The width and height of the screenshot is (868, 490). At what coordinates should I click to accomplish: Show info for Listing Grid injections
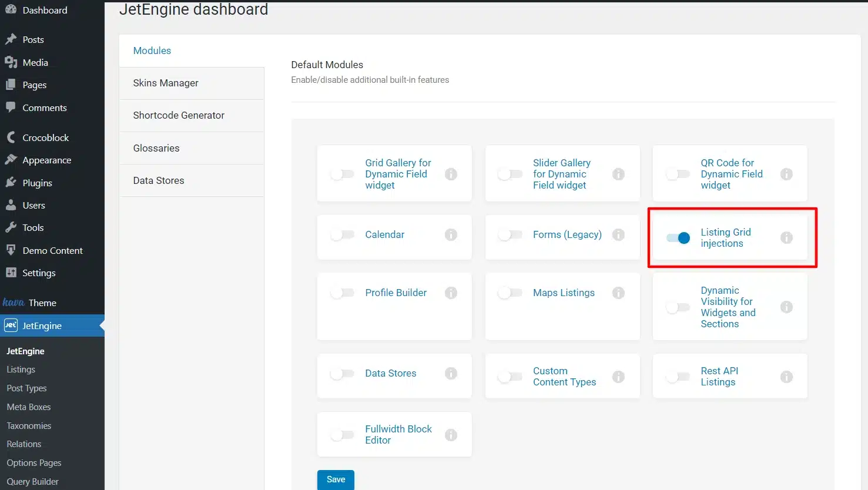pyautogui.click(x=786, y=237)
